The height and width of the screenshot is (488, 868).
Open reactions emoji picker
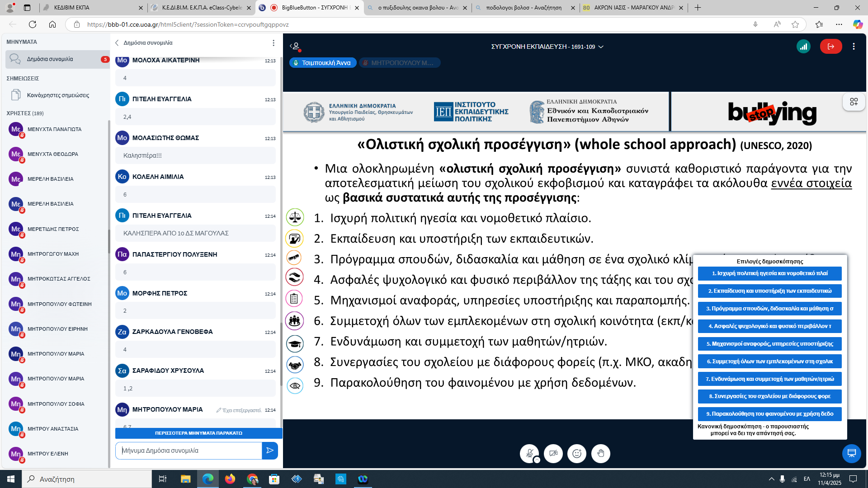coord(577,453)
